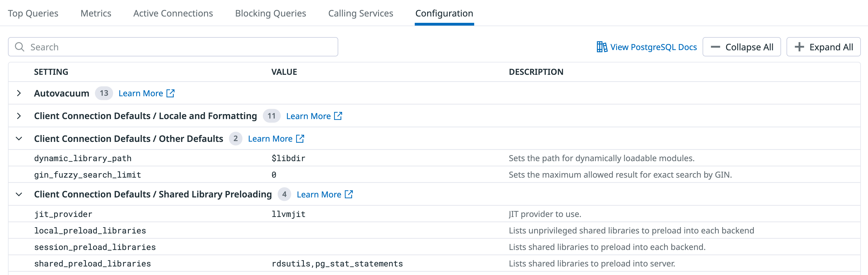The height and width of the screenshot is (275, 868).
Task: Collapse Client Connection Defaults / Other Defaults
Action: [x=19, y=139]
